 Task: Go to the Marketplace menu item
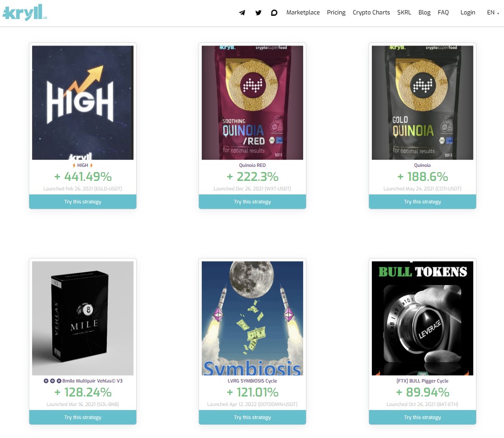pos(303,13)
